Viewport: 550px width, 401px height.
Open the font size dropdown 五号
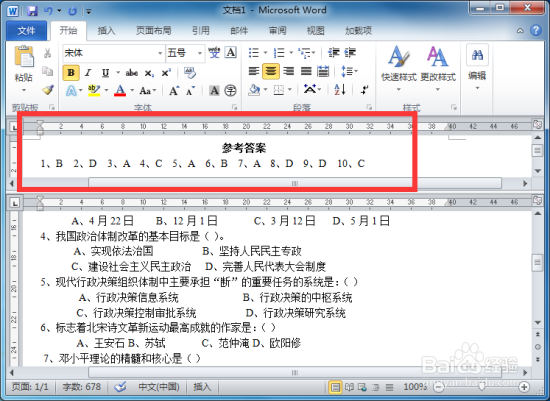200,53
